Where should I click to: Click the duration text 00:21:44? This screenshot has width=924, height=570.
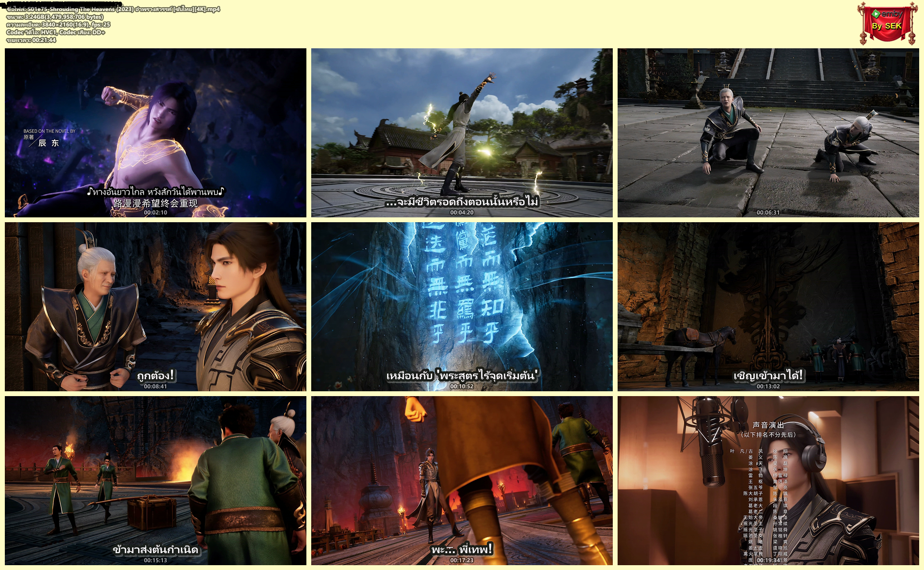pos(31,40)
